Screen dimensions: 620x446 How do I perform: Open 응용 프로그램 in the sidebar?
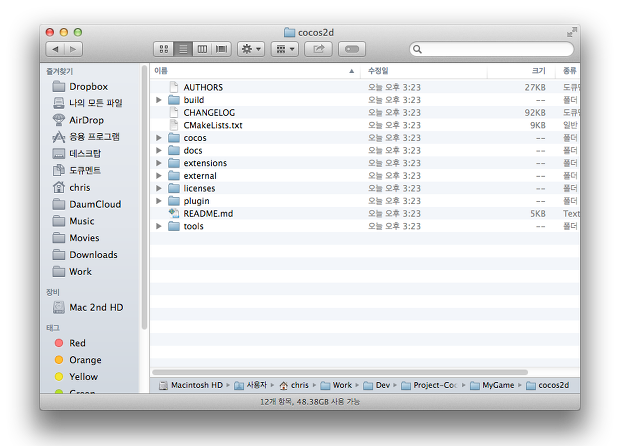[86, 137]
